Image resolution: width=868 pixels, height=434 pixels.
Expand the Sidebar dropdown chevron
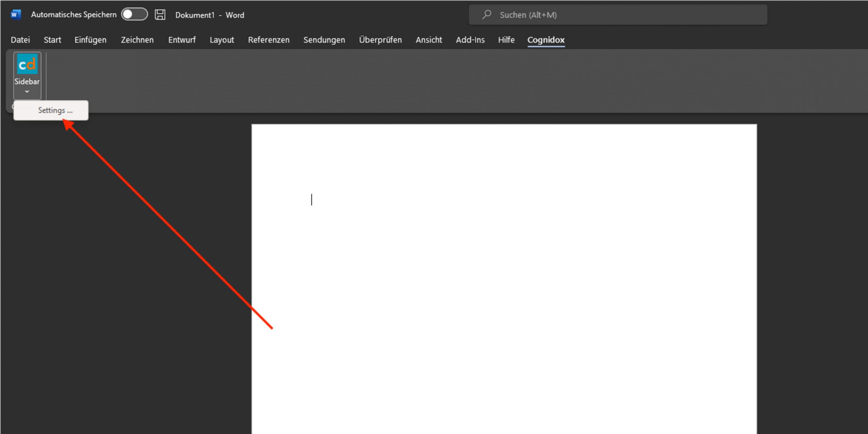coord(27,92)
